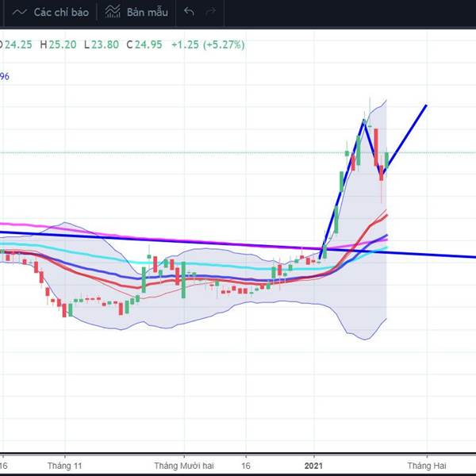Screen dimensions: 476x476
Task: Click the Tháng Hai axis label
Action: point(427,466)
